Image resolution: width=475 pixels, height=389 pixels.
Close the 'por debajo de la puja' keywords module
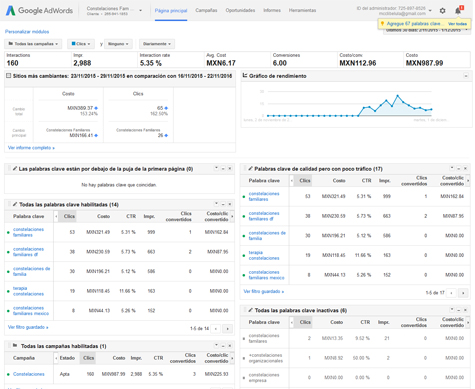(230, 168)
